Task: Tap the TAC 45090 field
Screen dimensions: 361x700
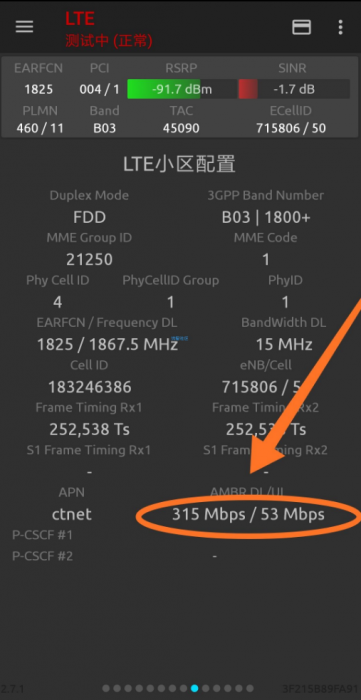Action: [181, 129]
